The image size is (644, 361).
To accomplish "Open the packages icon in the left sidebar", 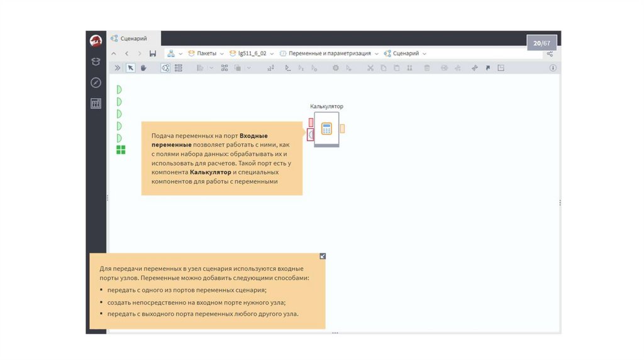I will point(96,62).
